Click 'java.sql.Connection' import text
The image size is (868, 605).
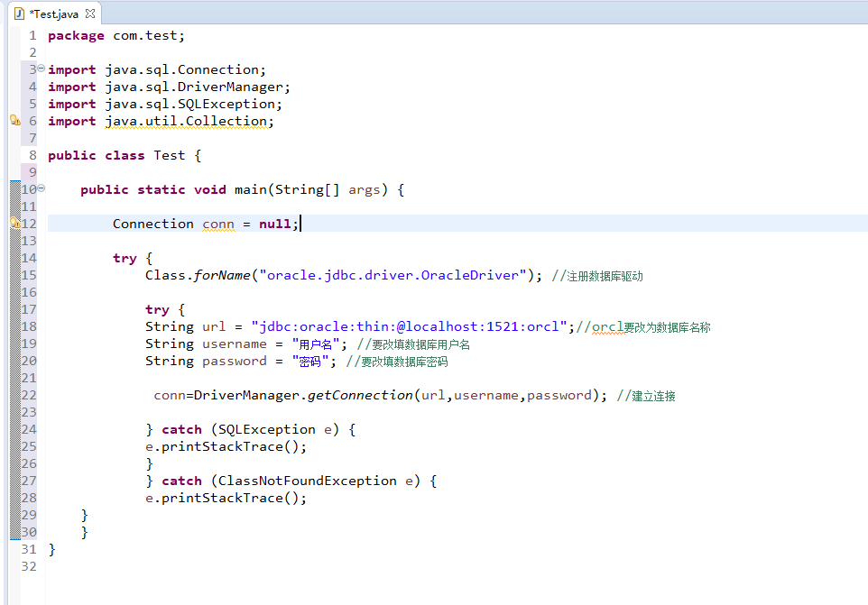coord(182,69)
